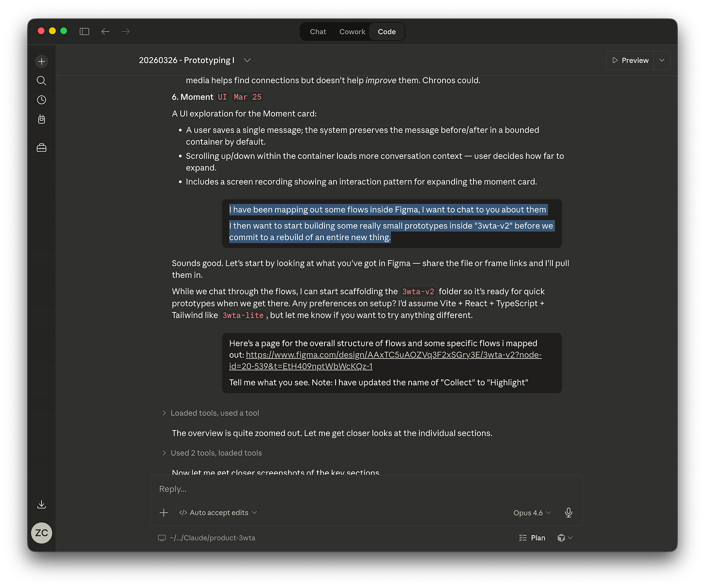Open the toolbox icon in sidebar
The height and width of the screenshot is (588, 705).
tap(42, 148)
